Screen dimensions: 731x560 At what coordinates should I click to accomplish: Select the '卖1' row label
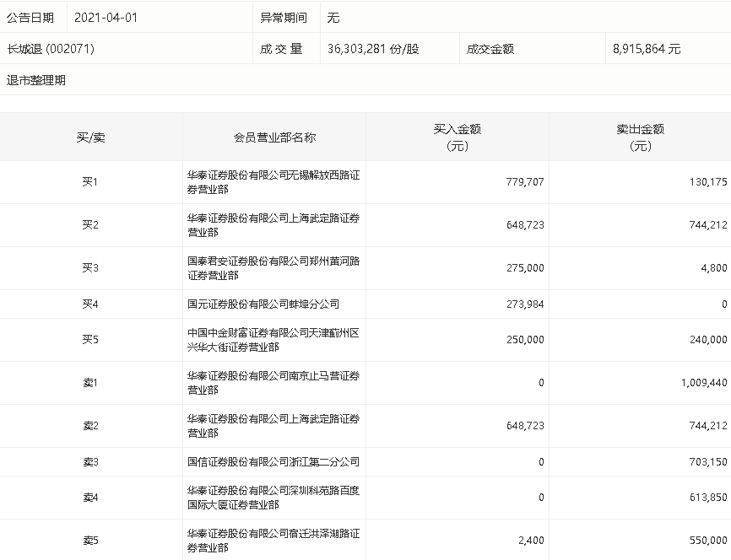pyautogui.click(x=90, y=383)
